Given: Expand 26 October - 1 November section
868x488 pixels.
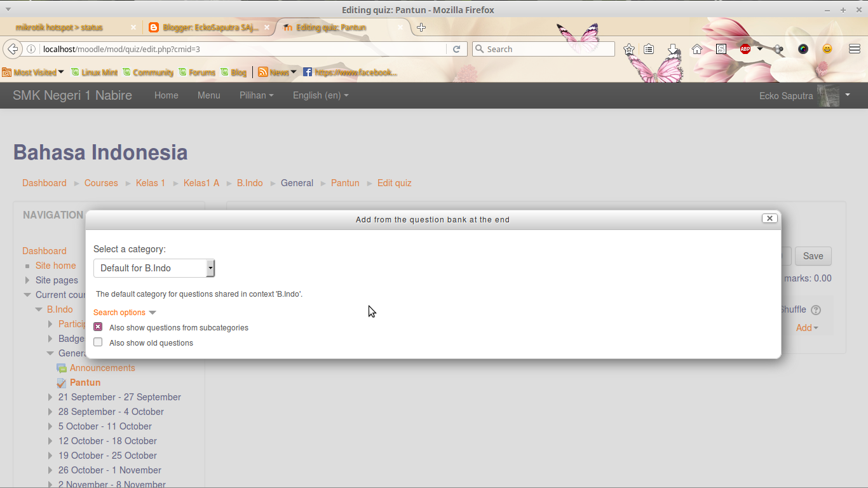Looking at the screenshot, I should pyautogui.click(x=50, y=470).
